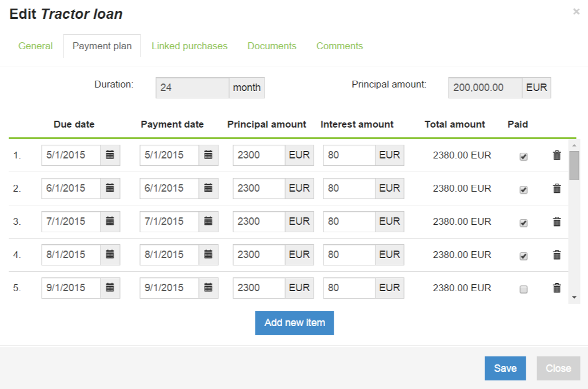588x389 pixels.
Task: Switch to the General tab
Action: coord(35,46)
